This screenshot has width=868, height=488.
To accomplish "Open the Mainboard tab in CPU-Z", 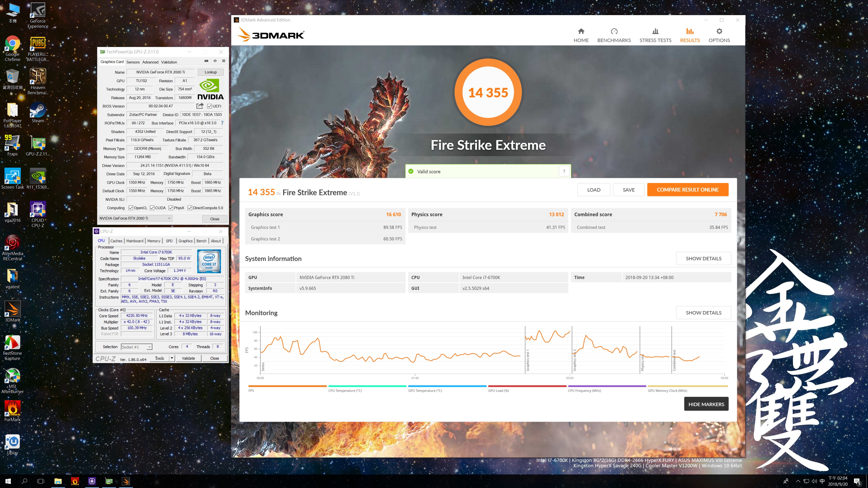I will point(135,241).
